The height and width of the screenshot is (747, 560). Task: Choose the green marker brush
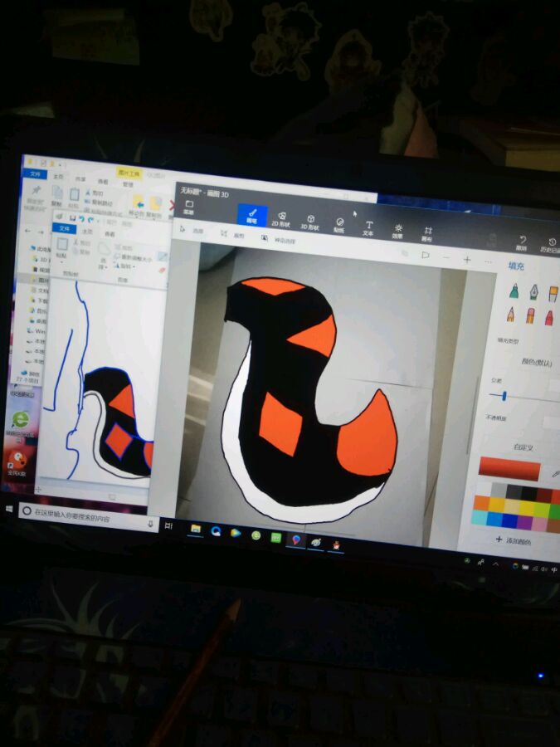[514, 290]
